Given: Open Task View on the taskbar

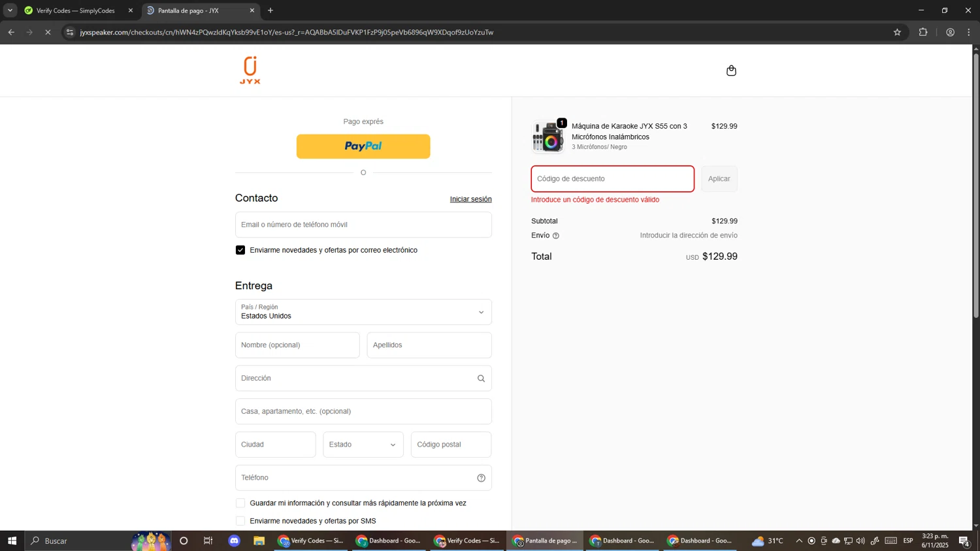Looking at the screenshot, I should [x=208, y=541].
